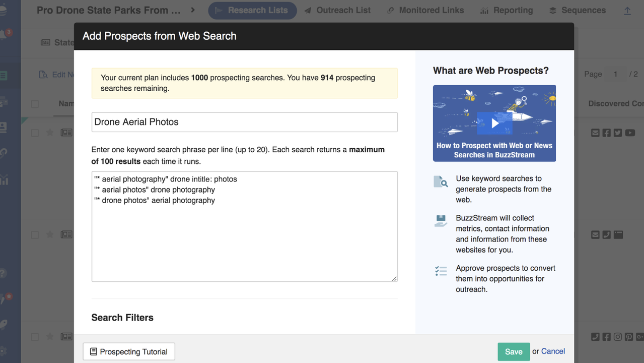
Task: Click the third row's Facebook icon
Action: pyautogui.click(x=606, y=337)
